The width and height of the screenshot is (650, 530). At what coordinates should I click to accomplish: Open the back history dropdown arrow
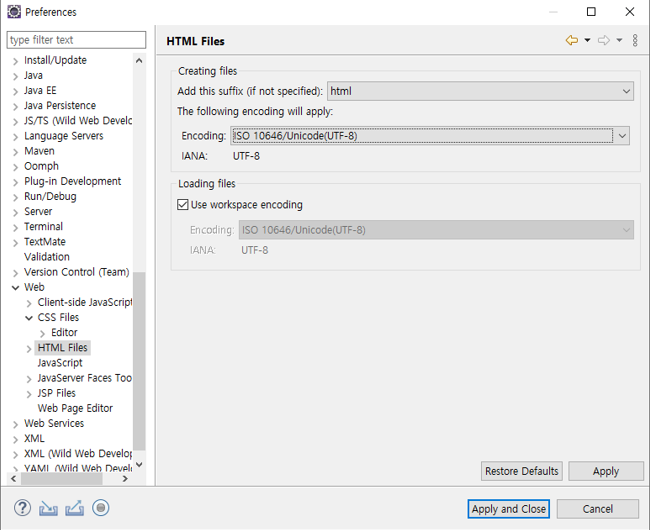587,40
